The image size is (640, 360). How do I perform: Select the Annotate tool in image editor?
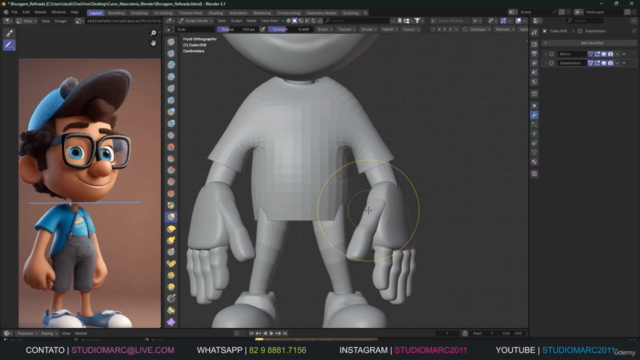(9, 45)
